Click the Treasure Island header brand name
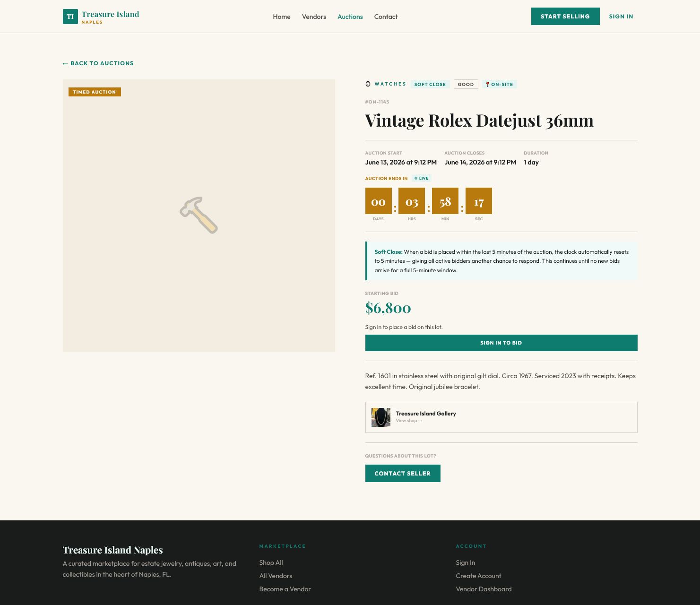 (x=110, y=14)
